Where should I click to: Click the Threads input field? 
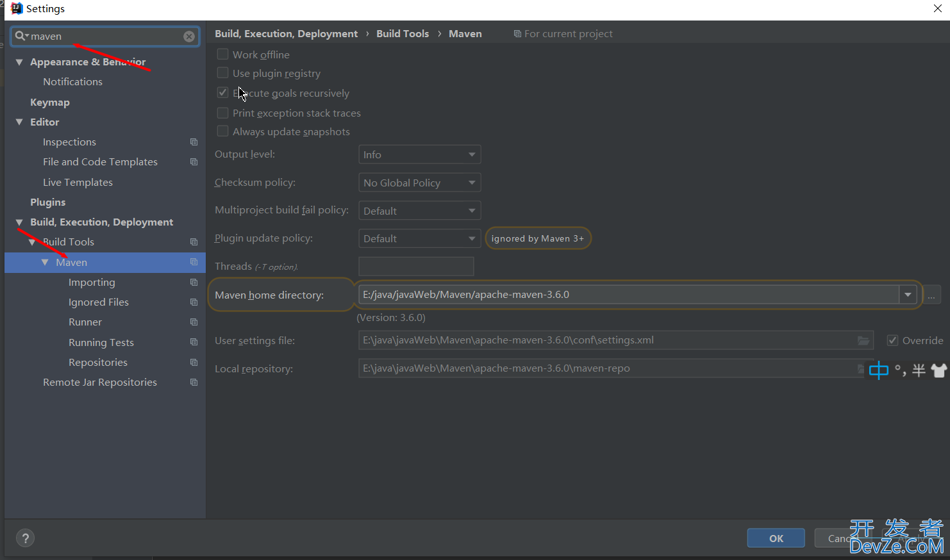click(x=416, y=267)
